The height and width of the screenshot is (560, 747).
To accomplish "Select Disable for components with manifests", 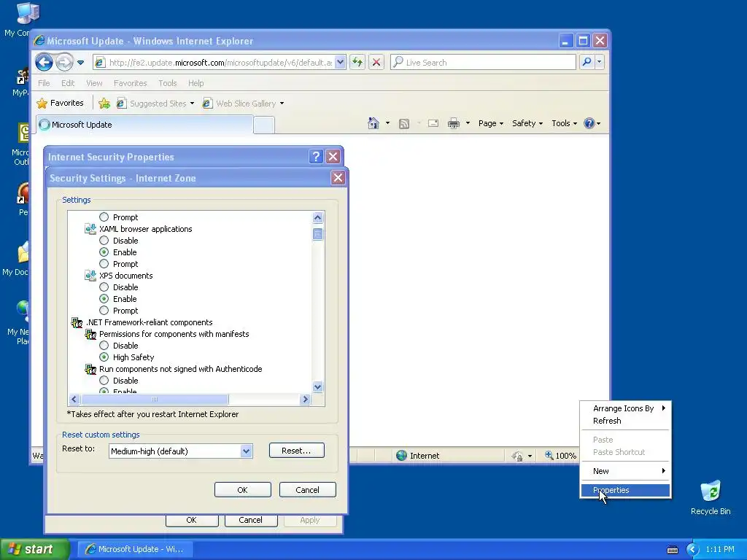I will pyautogui.click(x=104, y=345).
